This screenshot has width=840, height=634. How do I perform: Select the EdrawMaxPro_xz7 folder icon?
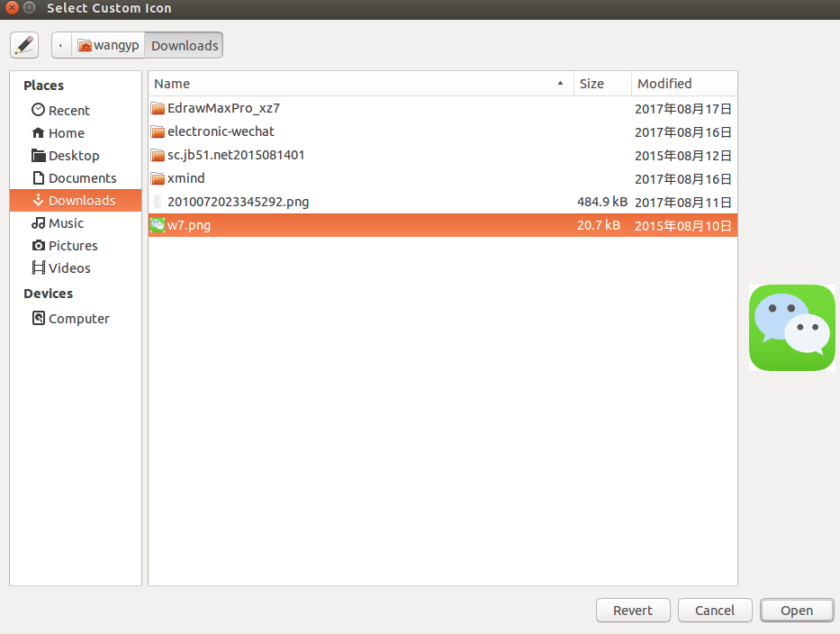[x=158, y=108]
